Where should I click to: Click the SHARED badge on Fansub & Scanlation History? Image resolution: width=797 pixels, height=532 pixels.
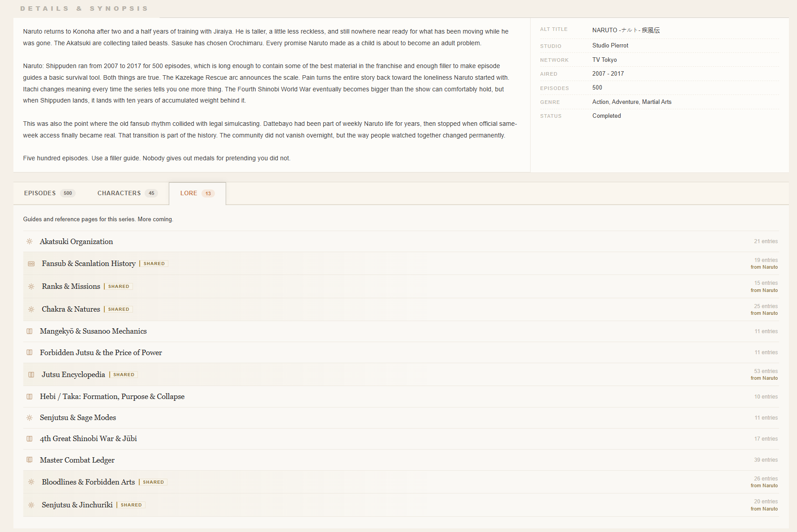click(x=154, y=264)
